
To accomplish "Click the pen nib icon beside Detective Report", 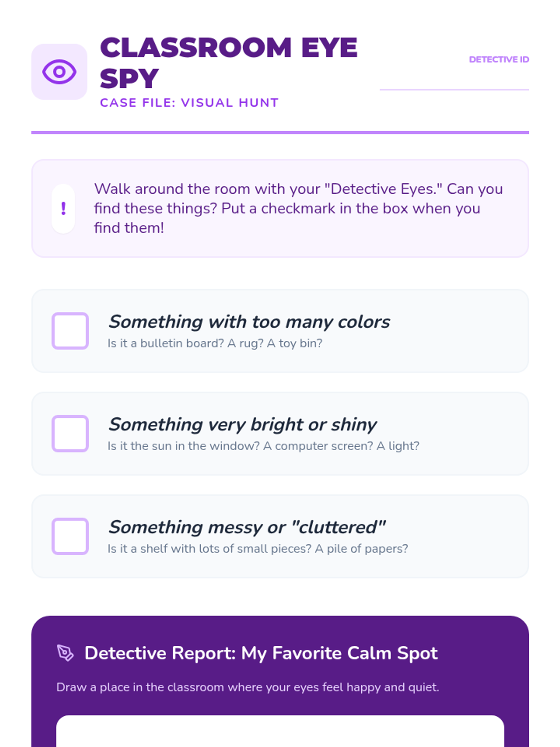I will [x=65, y=653].
